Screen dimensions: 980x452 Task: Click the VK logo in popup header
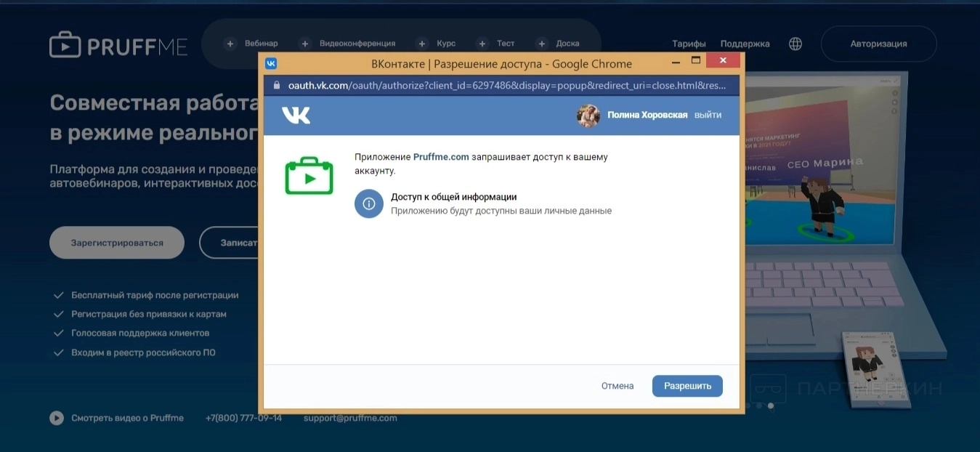click(296, 115)
